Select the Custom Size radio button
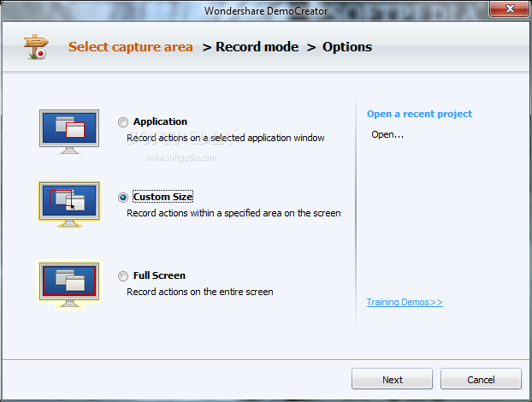 (123, 197)
